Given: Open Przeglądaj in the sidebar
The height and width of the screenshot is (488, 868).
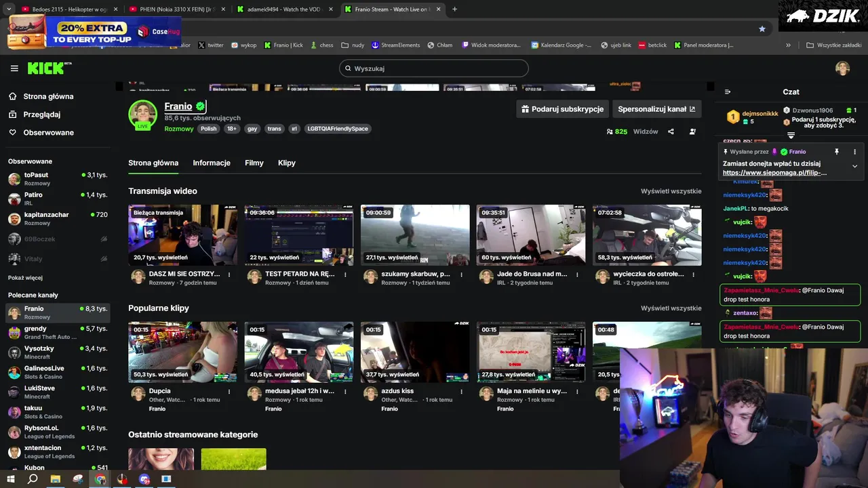Looking at the screenshot, I should click(42, 115).
